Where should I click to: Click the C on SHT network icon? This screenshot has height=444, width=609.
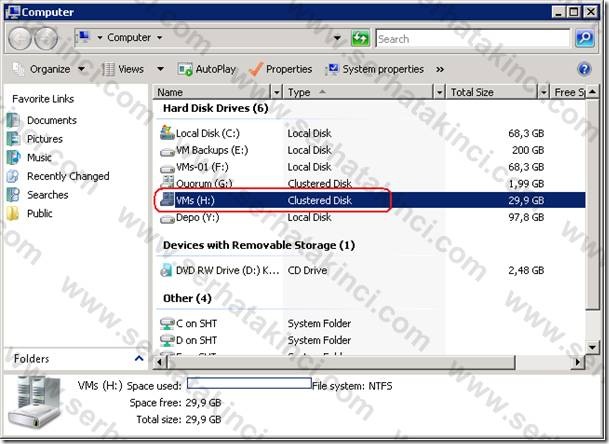point(167,323)
